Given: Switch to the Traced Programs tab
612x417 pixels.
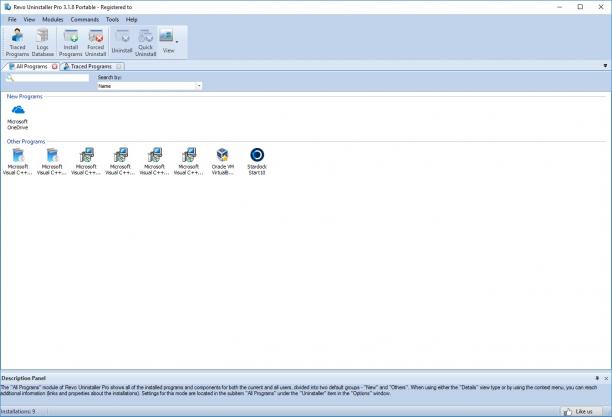Looking at the screenshot, I should click(x=91, y=66).
